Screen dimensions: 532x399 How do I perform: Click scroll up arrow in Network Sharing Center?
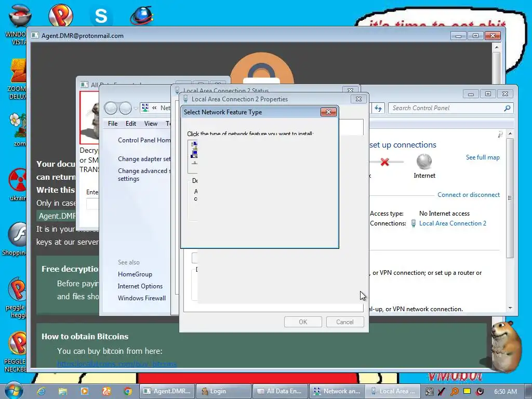coord(510,134)
